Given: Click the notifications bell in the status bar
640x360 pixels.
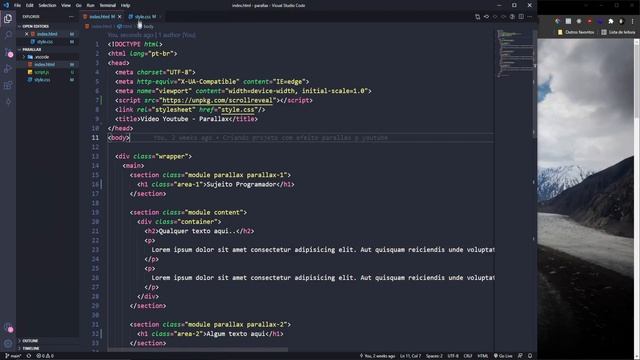Looking at the screenshot, I should 530,356.
